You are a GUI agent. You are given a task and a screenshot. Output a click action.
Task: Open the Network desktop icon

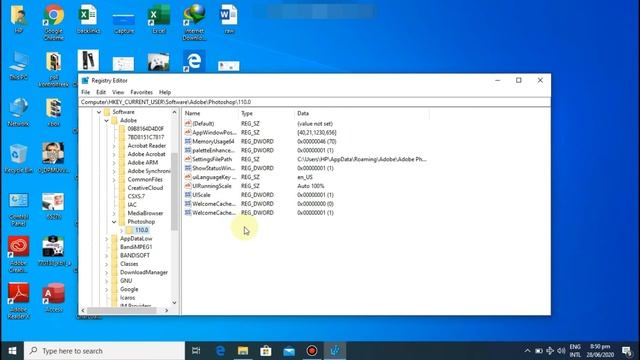tap(18, 112)
